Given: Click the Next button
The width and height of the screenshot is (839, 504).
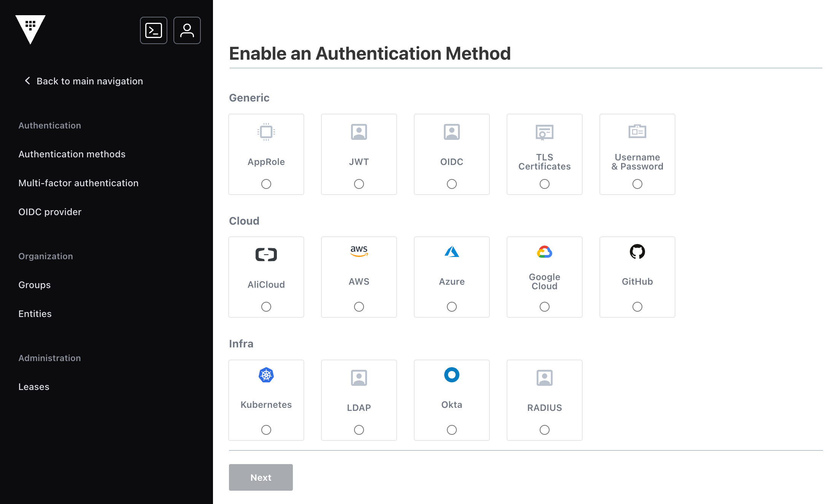Looking at the screenshot, I should [x=261, y=477].
